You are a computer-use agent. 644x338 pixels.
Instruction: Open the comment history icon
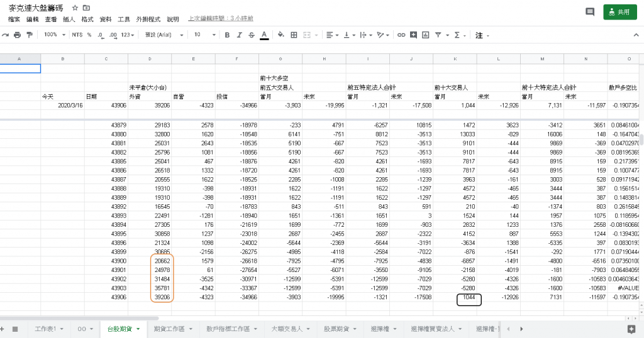click(x=589, y=12)
